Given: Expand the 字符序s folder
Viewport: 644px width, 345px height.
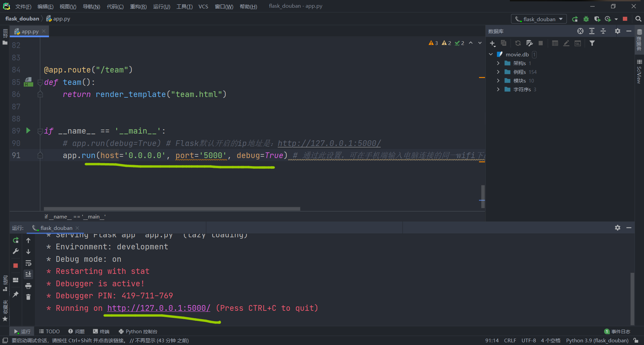Looking at the screenshot, I should (498, 89).
